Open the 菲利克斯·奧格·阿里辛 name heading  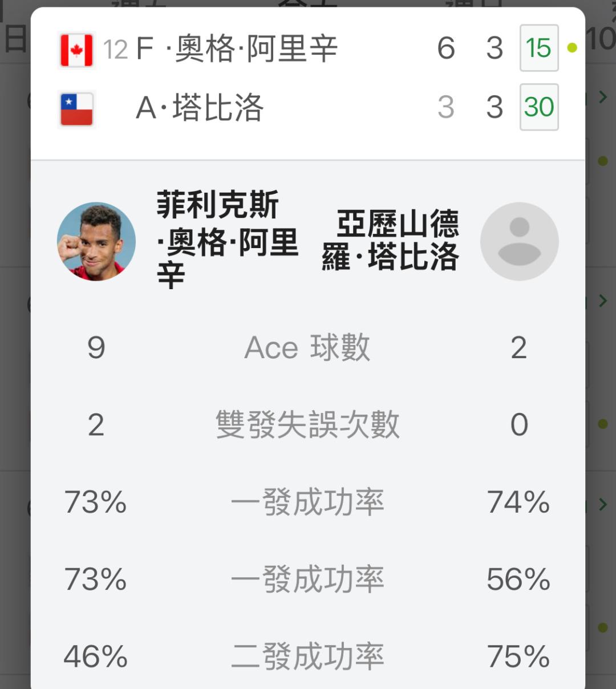pos(227,241)
